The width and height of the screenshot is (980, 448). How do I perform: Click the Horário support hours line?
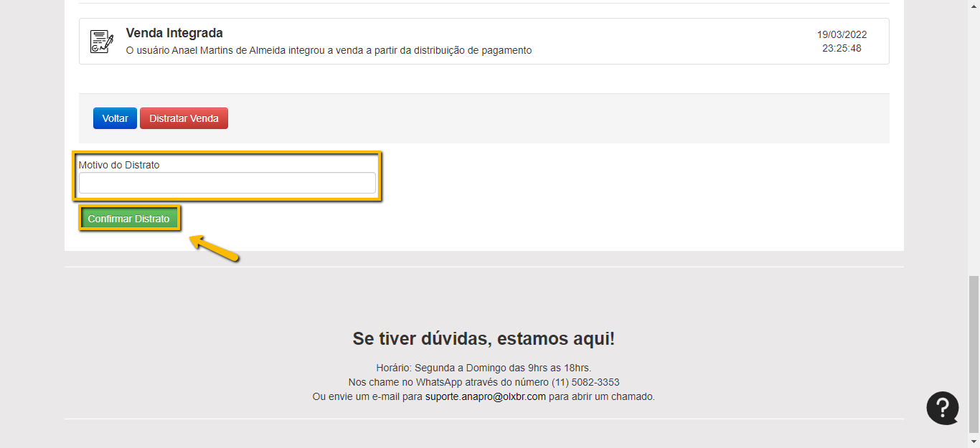(484, 368)
